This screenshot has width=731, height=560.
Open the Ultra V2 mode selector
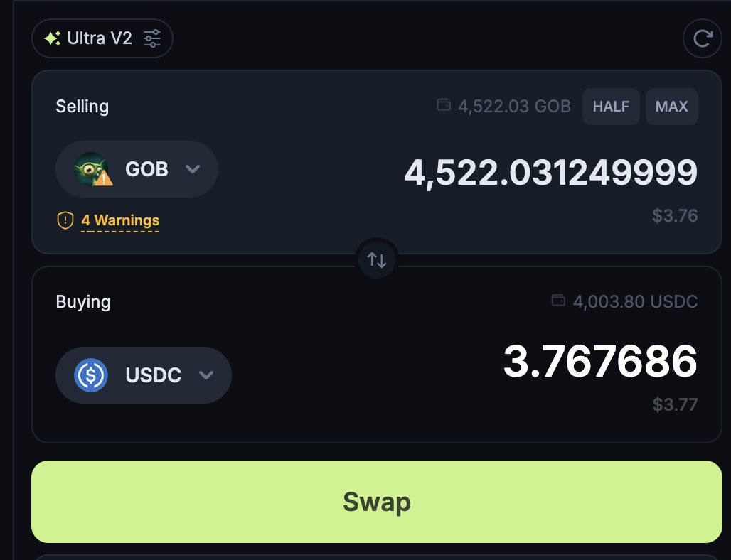coord(102,38)
